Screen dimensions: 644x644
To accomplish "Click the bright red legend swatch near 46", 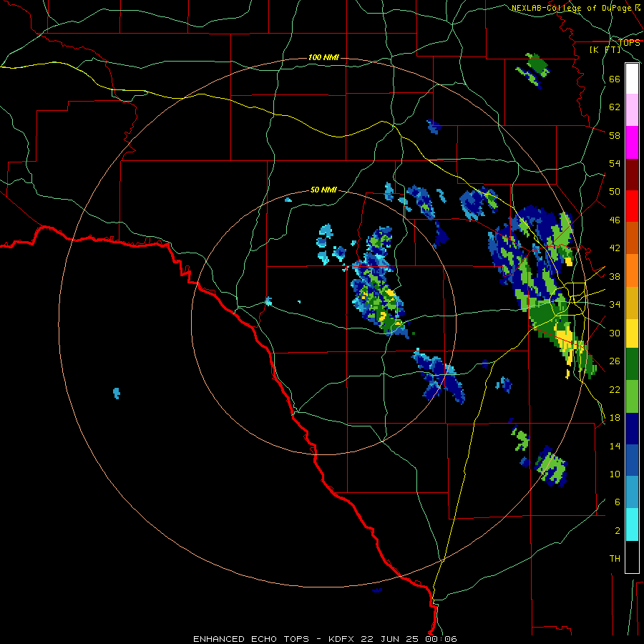I will click(632, 206).
